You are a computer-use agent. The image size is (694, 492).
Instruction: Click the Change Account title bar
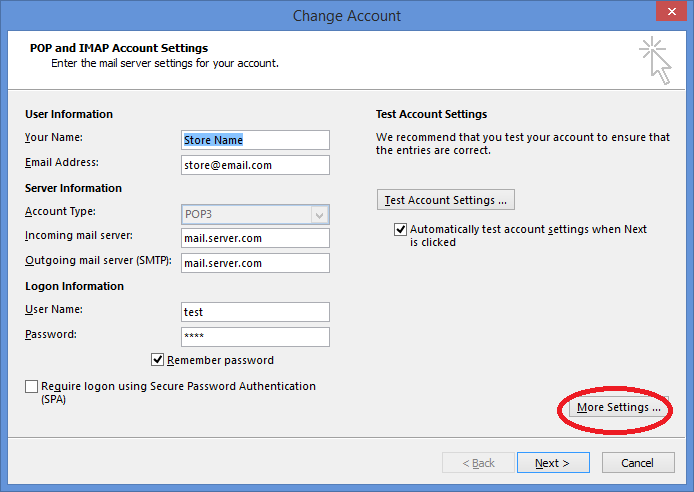click(346, 15)
